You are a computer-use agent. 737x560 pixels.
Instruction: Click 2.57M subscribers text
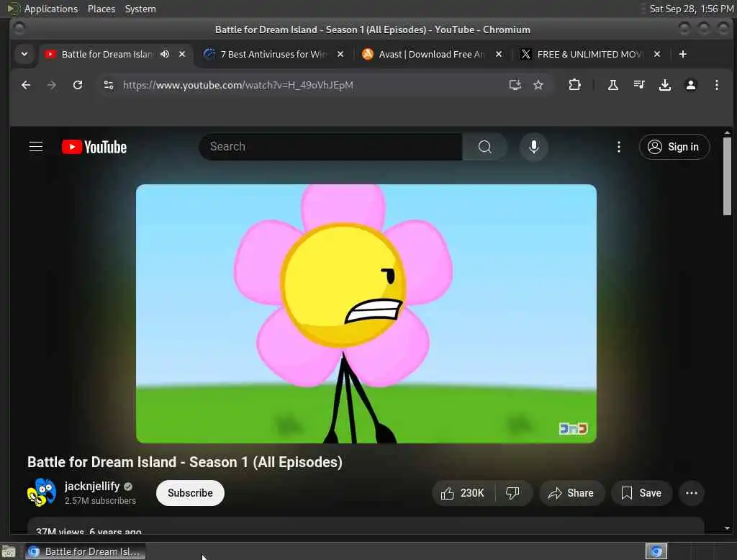click(100, 501)
